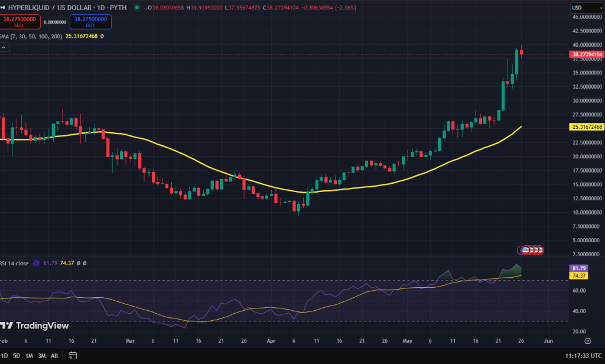Image resolution: width=605 pixels, height=364 pixels.
Task: Click the SELL 38.27500000 button
Action: click(19, 22)
